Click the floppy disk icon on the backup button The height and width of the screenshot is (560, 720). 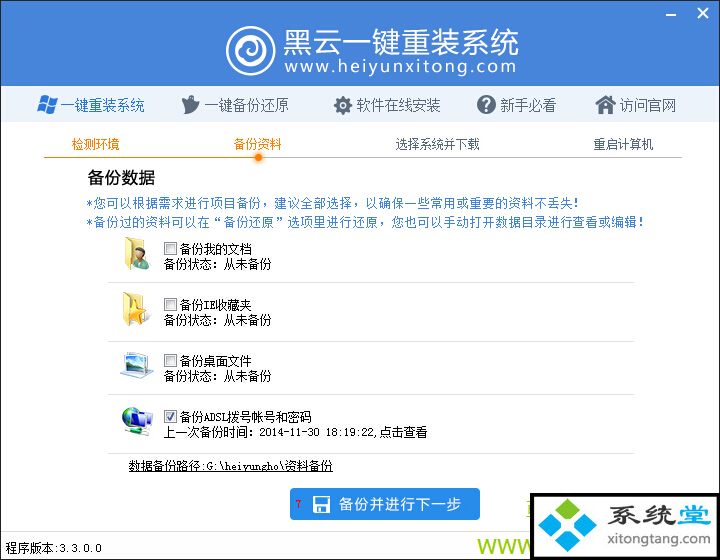click(321, 504)
